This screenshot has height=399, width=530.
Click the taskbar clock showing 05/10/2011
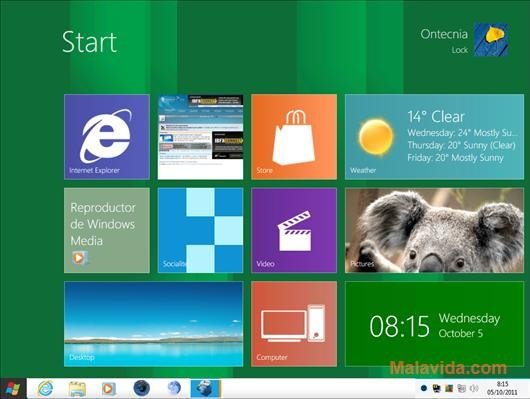(502, 389)
